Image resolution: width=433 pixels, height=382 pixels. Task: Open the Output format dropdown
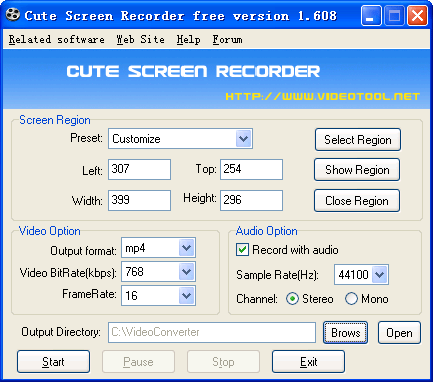(x=186, y=248)
